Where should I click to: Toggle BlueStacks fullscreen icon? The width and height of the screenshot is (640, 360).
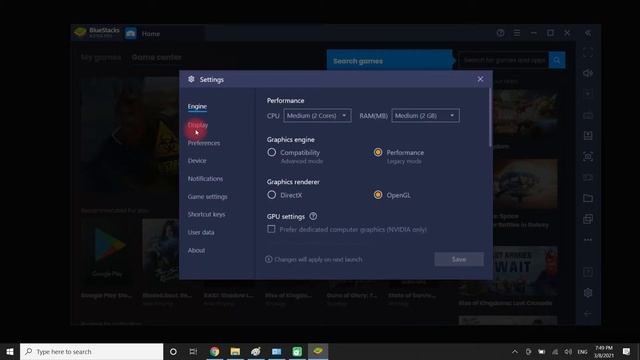(x=588, y=53)
